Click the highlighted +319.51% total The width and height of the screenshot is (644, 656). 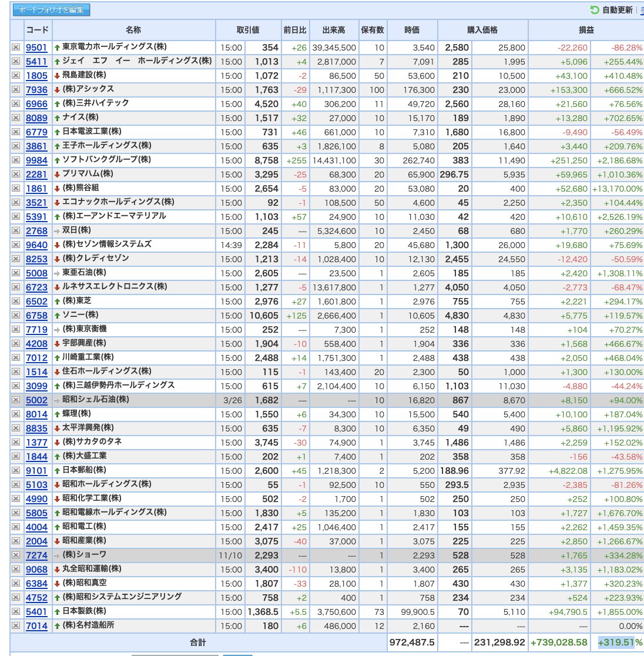[620, 642]
